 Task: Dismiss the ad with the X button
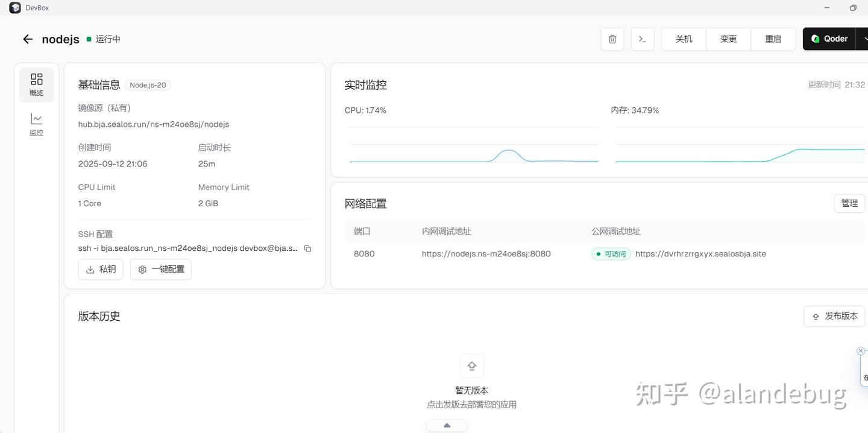coord(860,350)
